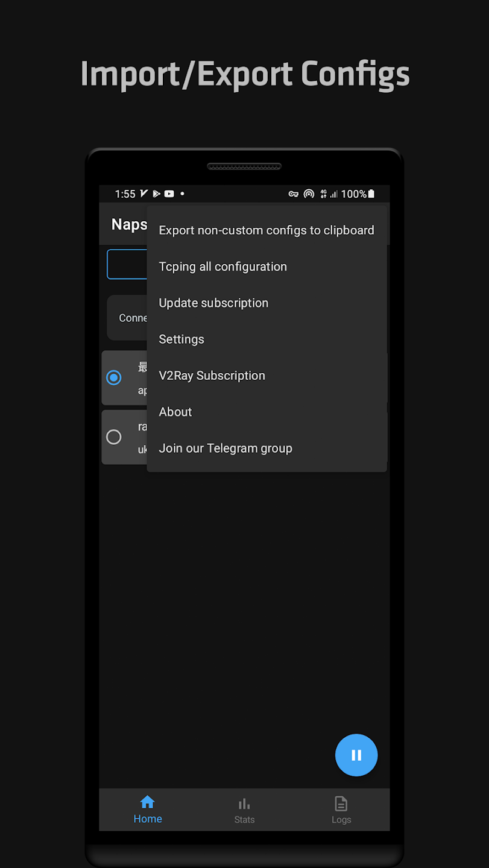
Task: Open the YouTube notification icon
Action: (x=169, y=193)
